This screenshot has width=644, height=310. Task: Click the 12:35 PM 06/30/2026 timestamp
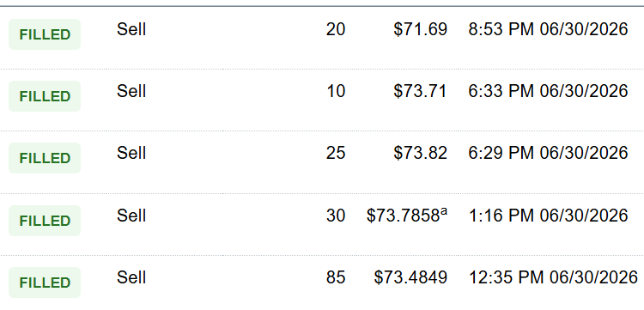tap(553, 277)
